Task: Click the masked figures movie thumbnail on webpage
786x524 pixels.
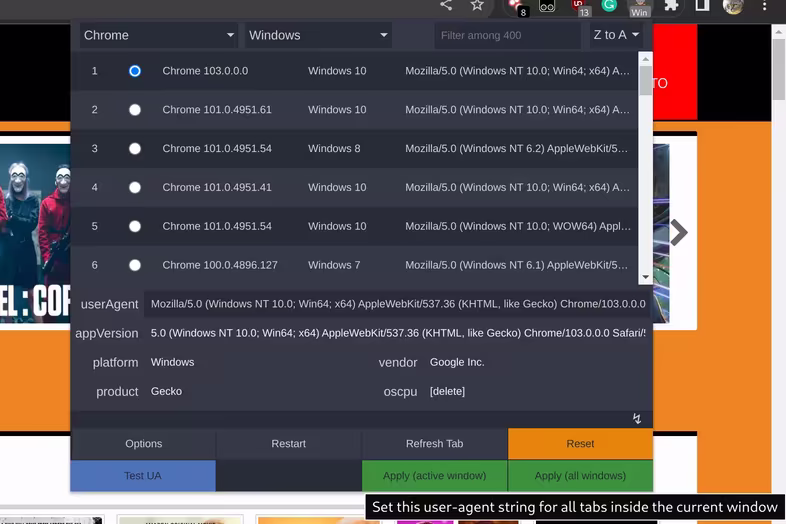Action: (35, 233)
